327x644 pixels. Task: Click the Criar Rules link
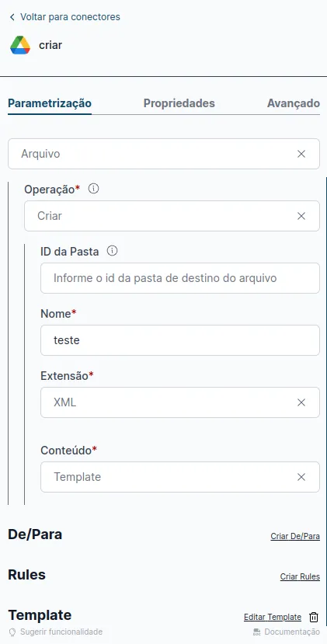click(x=300, y=576)
